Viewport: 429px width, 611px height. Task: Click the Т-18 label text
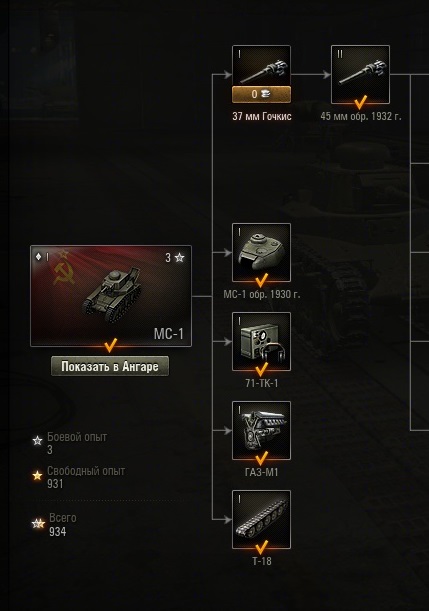pyautogui.click(x=261, y=561)
